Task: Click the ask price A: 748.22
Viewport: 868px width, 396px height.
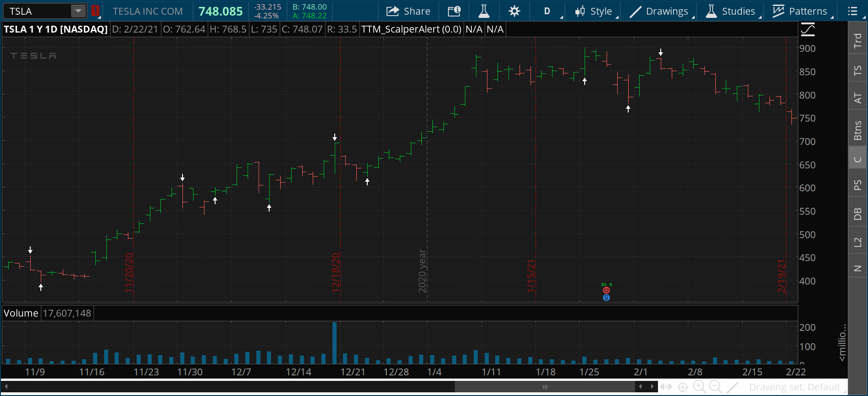Action: [310, 16]
